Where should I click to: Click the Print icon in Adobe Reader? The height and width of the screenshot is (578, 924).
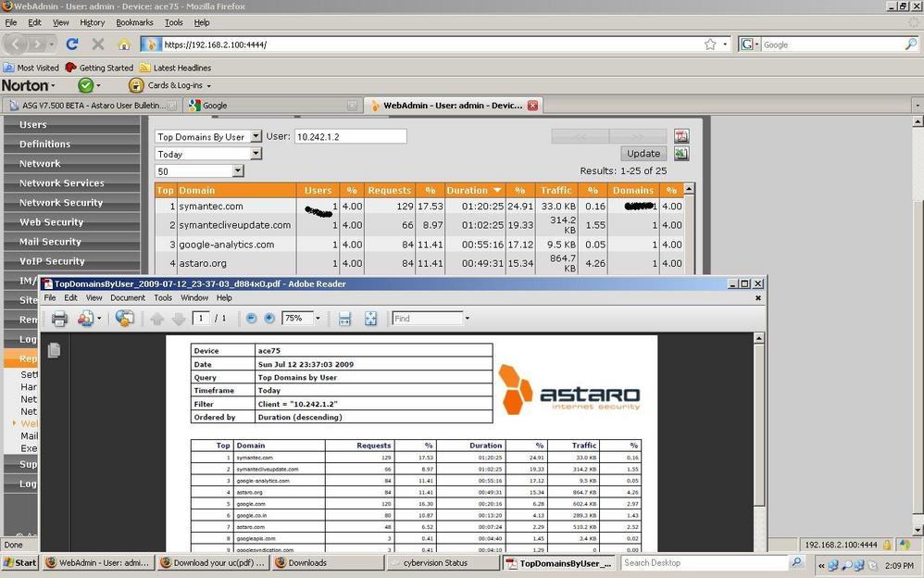tap(59, 319)
